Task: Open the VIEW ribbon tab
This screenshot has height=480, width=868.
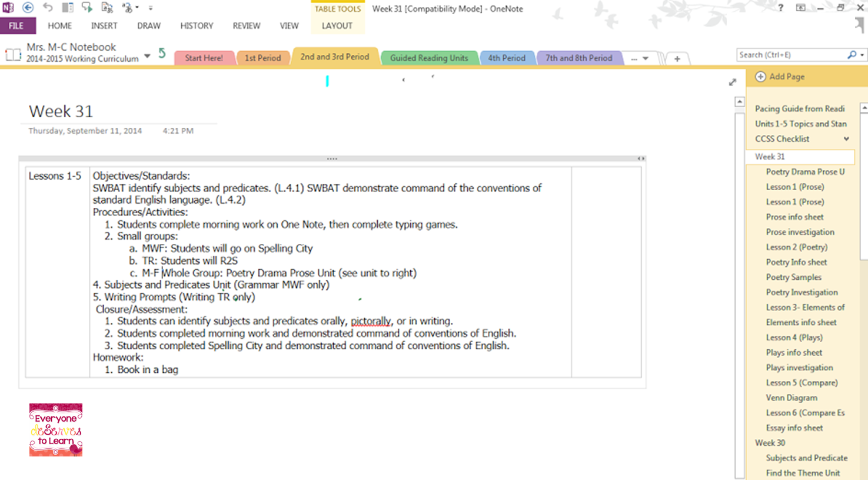Action: (x=289, y=26)
